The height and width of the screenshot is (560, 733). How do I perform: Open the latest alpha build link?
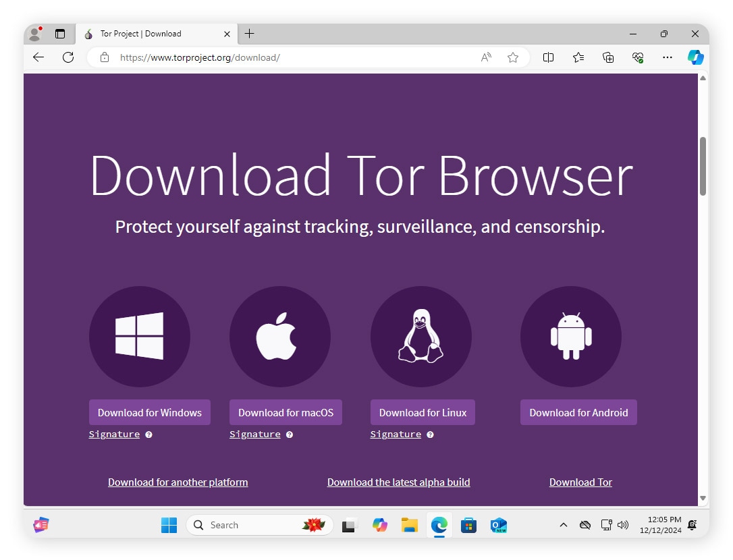coord(398,482)
